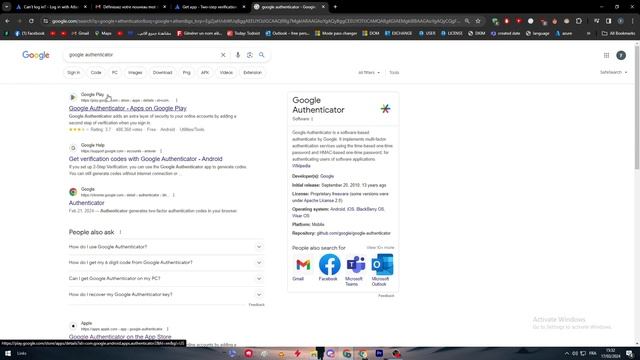Open the Google account avatar
This screenshot has width=640, height=360.
[621, 55]
